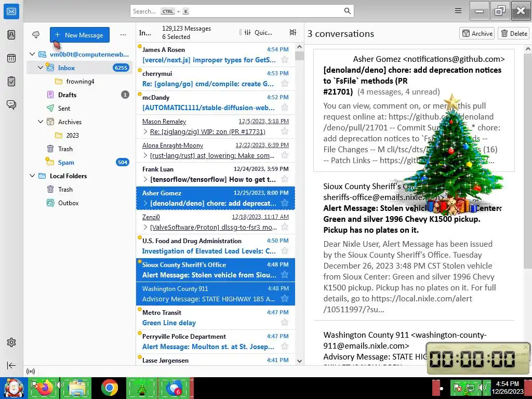Open File Explorer from the taskbar
The width and height of the screenshot is (532, 399).
pyautogui.click(x=77, y=388)
